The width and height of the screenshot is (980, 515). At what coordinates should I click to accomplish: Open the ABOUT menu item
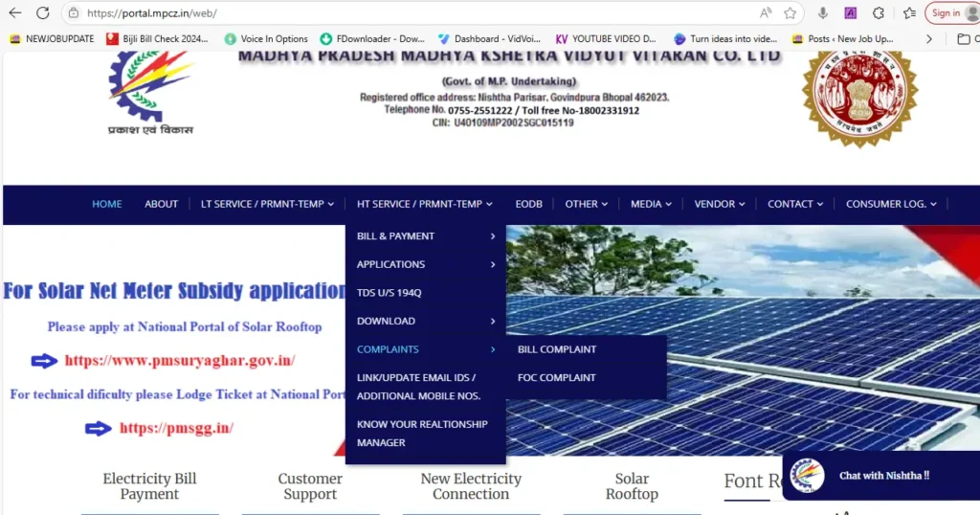coord(161,204)
